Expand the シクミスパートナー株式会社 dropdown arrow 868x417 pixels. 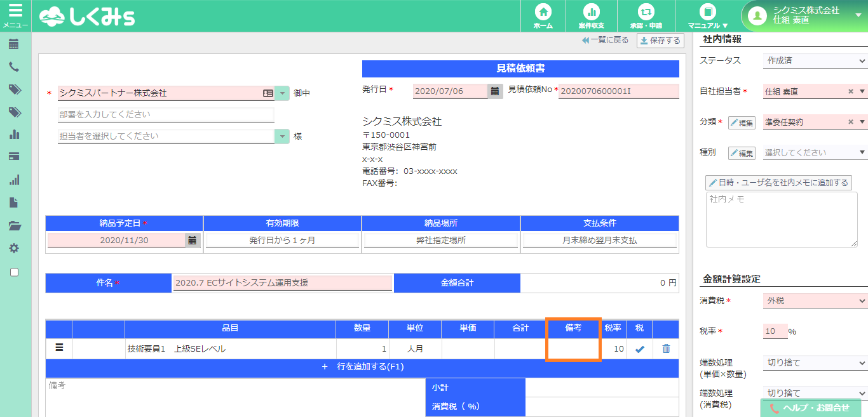[282, 93]
